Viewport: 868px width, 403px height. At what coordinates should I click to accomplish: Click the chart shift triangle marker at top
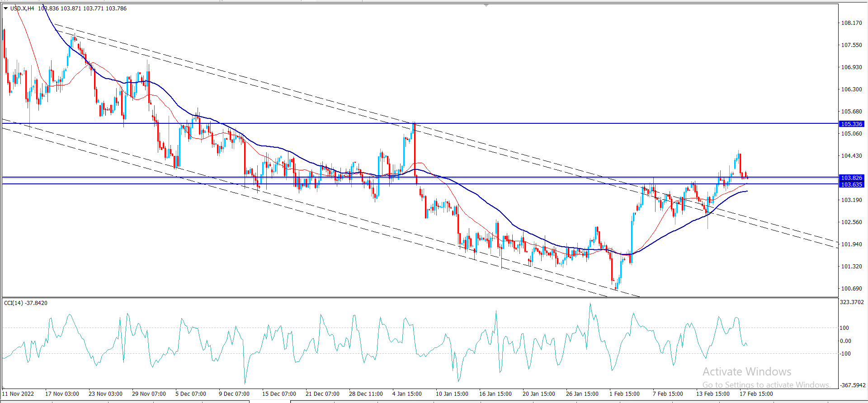(x=486, y=5)
